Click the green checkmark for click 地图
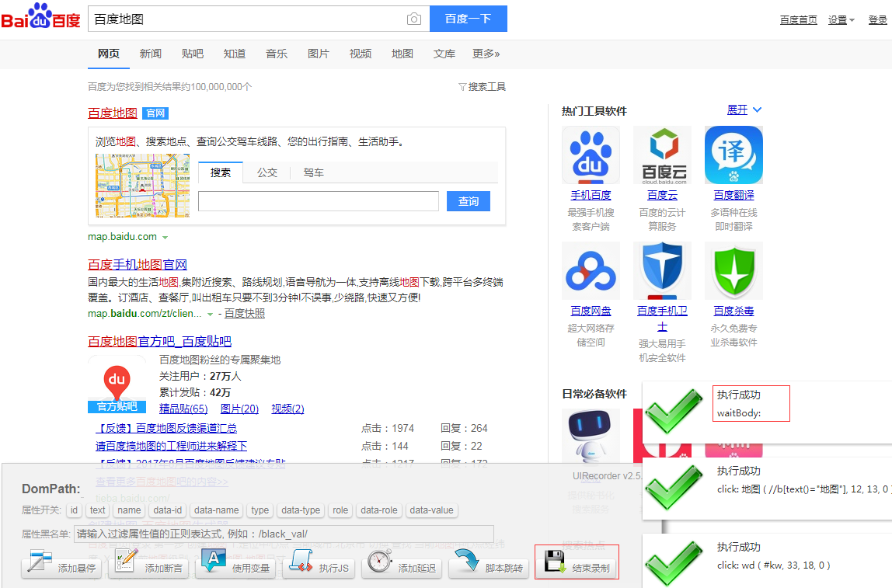Viewport: 892px width, 588px height. [x=674, y=487]
